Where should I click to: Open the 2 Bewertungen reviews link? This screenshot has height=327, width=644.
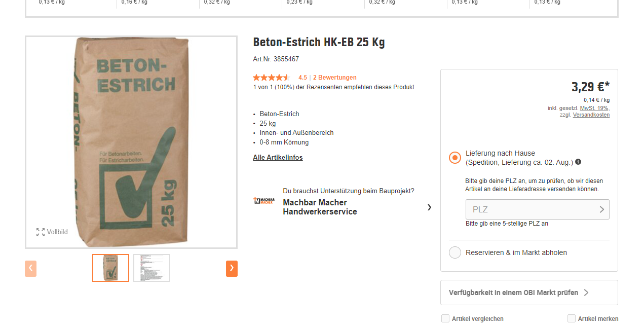tap(334, 78)
